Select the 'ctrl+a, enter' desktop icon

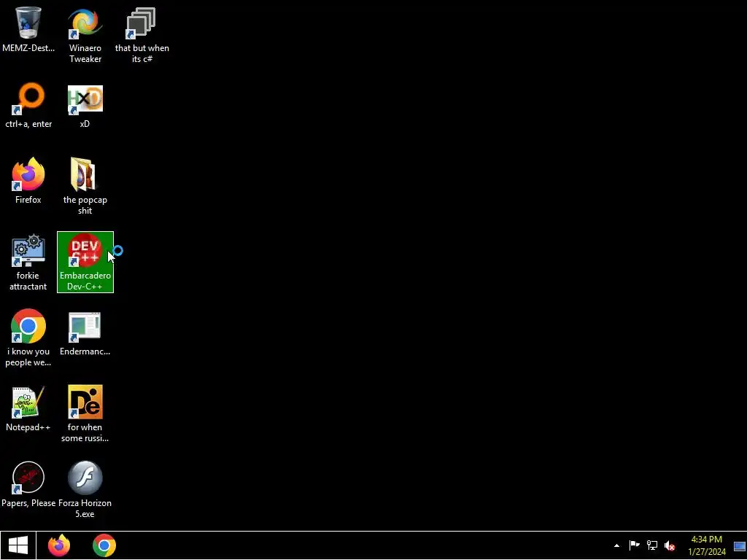click(x=28, y=105)
